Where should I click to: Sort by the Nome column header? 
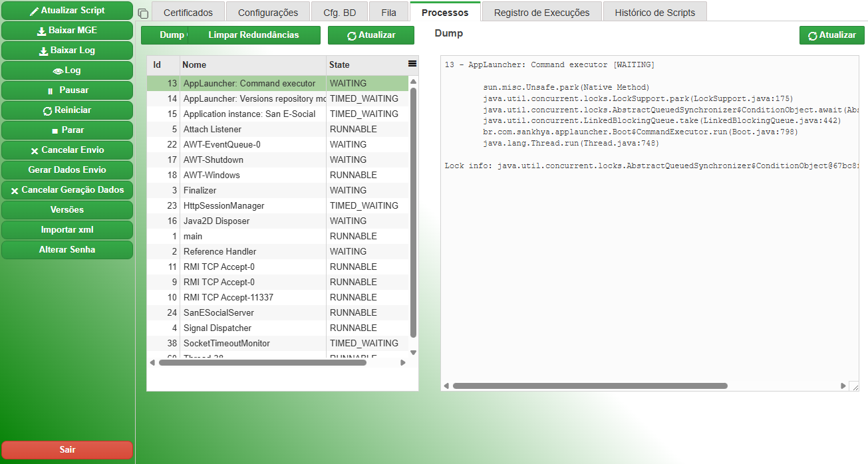pos(253,65)
